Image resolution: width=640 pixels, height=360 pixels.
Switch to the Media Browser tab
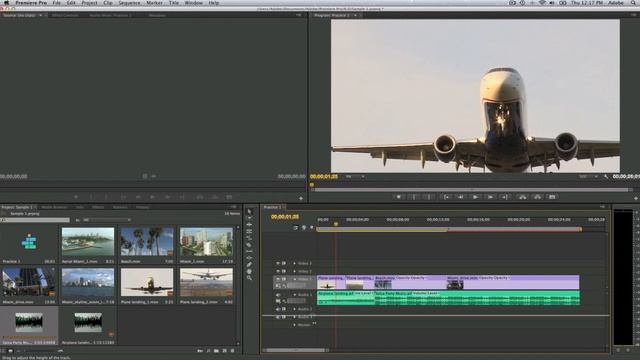point(54,207)
